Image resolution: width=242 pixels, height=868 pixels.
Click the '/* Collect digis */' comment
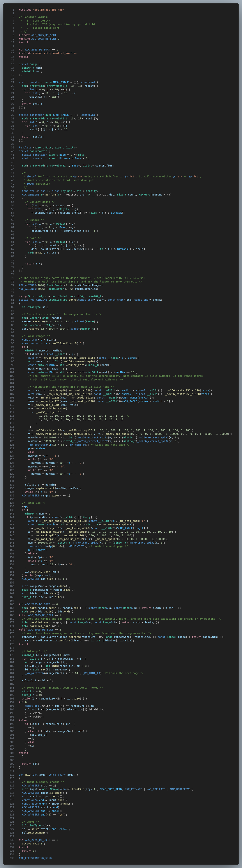coord(40,202)
